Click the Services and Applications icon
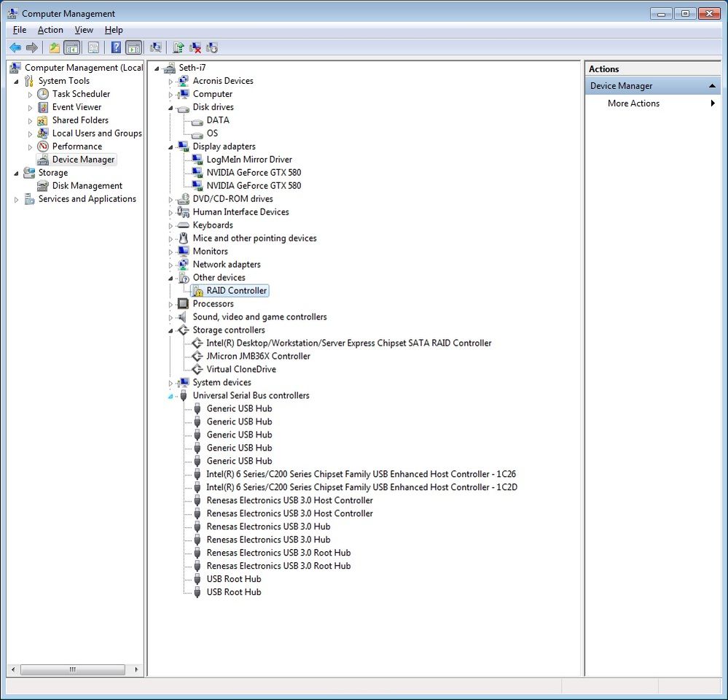This screenshot has height=700, width=728. [x=29, y=199]
